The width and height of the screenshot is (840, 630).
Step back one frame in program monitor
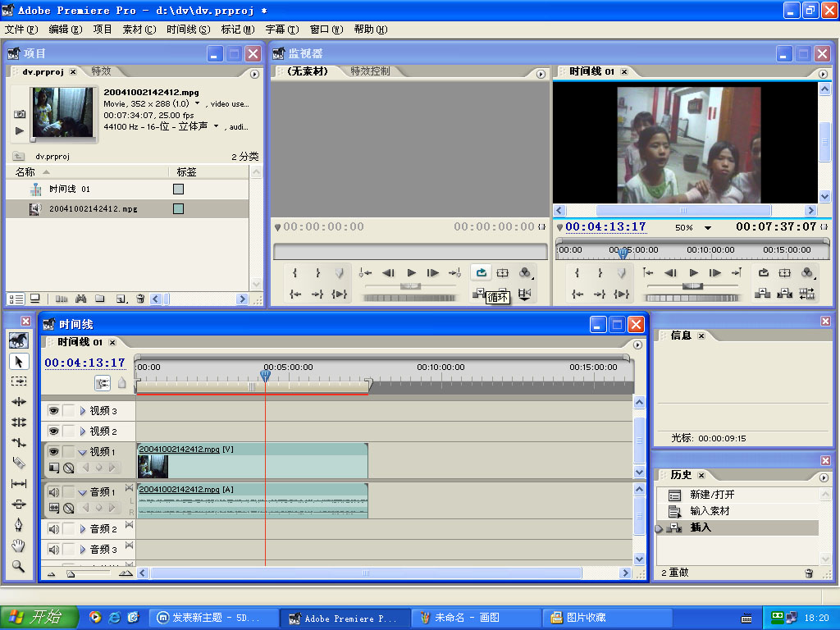coord(671,272)
